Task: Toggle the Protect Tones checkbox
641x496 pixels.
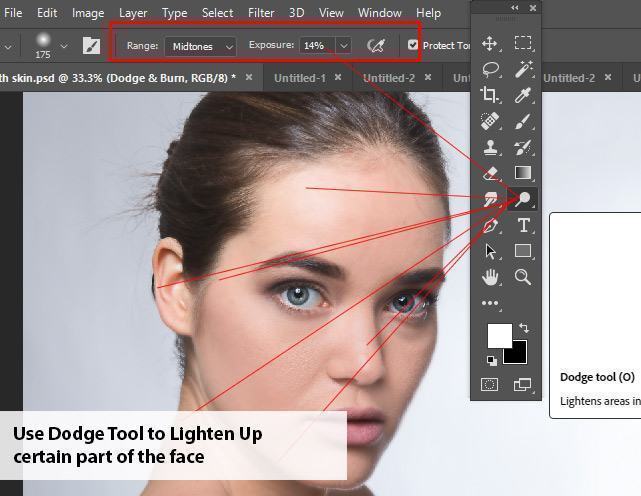Action: click(413, 46)
